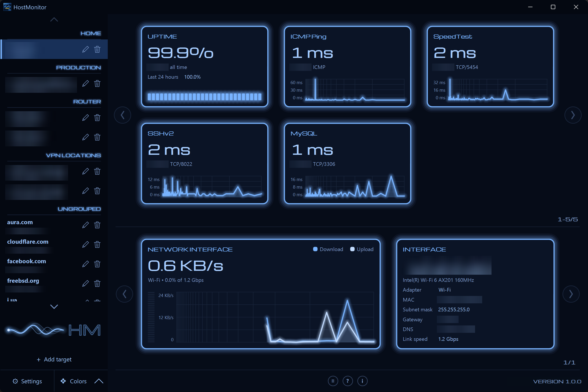This screenshot has height=392, width=588.
Task: Open the SpeedTest card
Action: (x=490, y=67)
